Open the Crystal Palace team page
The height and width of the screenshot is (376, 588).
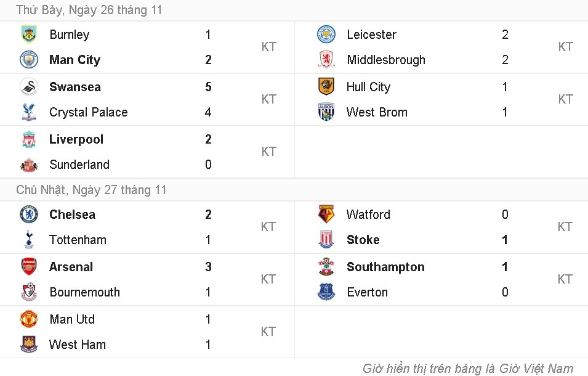(x=88, y=112)
